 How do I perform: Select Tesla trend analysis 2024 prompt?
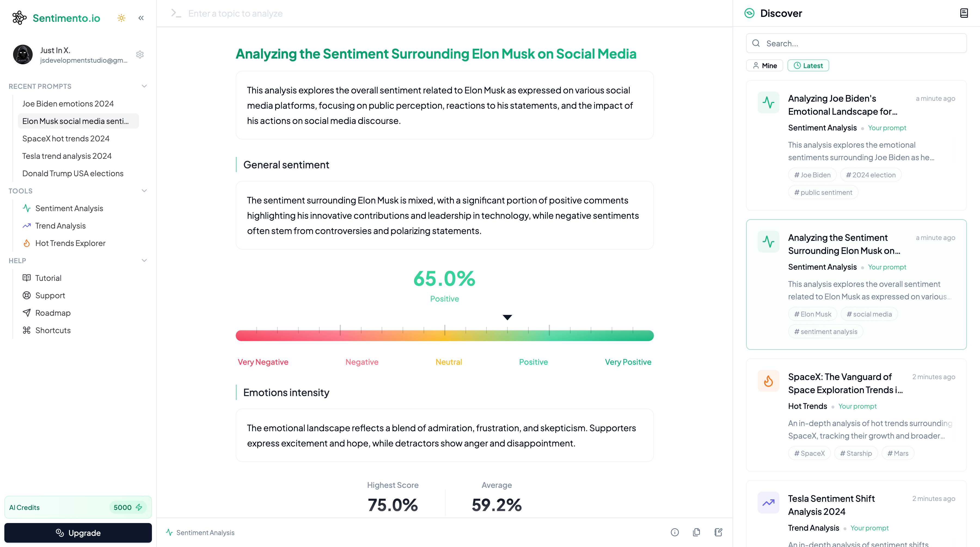coord(66,156)
